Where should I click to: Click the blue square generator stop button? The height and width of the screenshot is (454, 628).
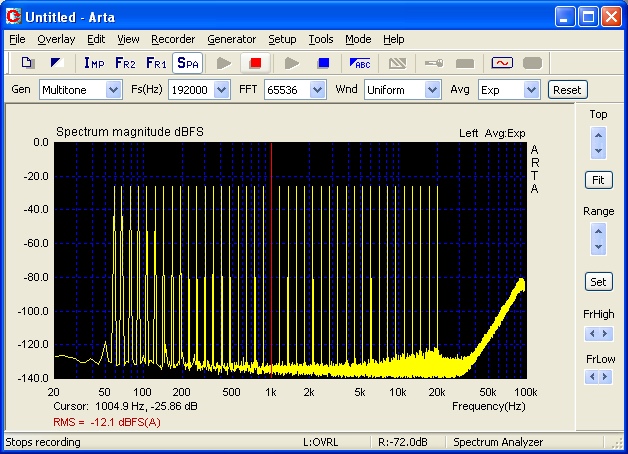(323, 63)
